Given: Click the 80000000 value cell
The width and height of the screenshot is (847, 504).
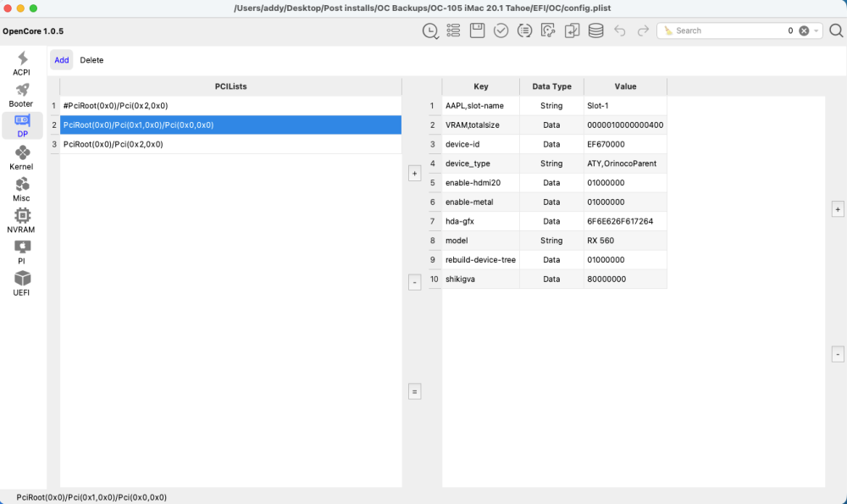Looking at the screenshot, I should (x=625, y=280).
